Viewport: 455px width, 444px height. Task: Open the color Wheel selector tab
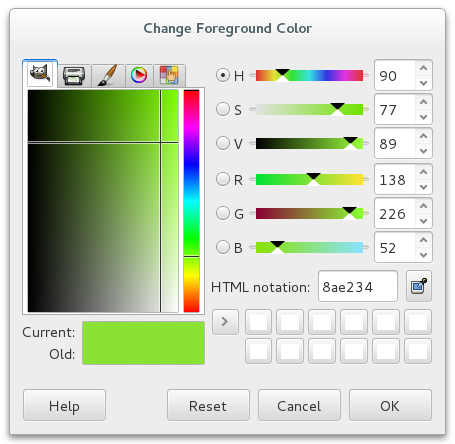coord(139,76)
